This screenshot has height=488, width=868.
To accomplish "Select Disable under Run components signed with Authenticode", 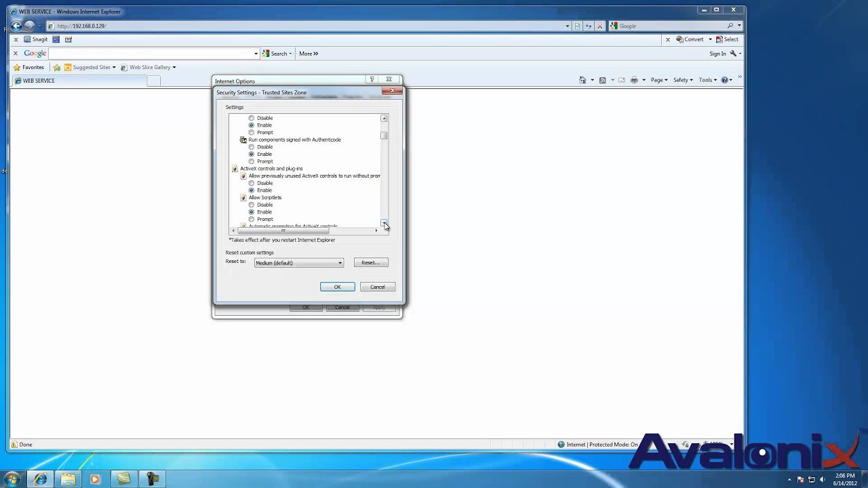I will pos(252,147).
